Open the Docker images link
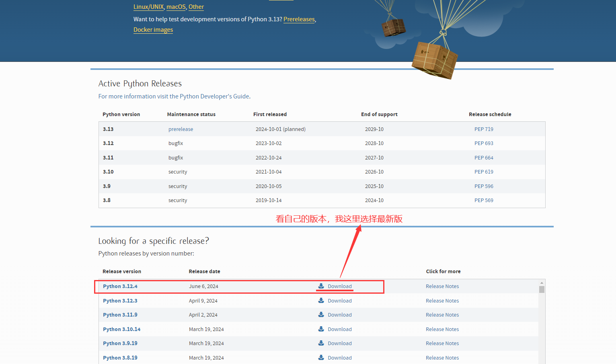The width and height of the screenshot is (616, 364). coord(153,30)
